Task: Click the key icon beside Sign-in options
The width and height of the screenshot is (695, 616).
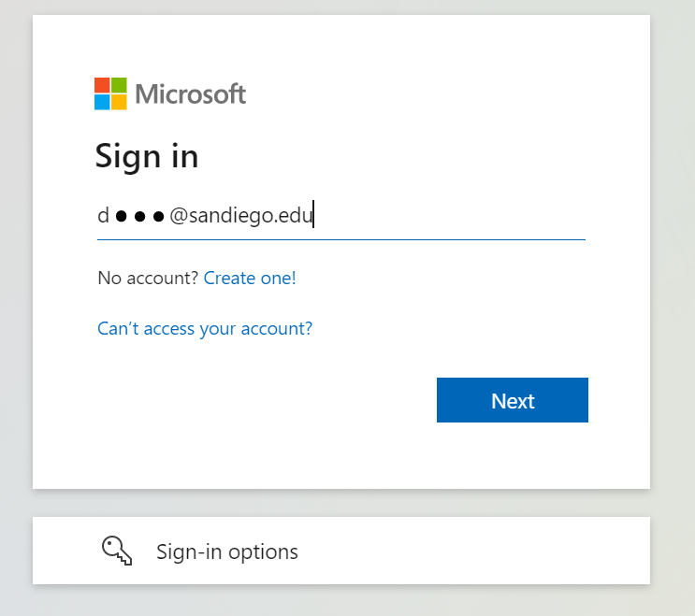Action: click(x=117, y=551)
